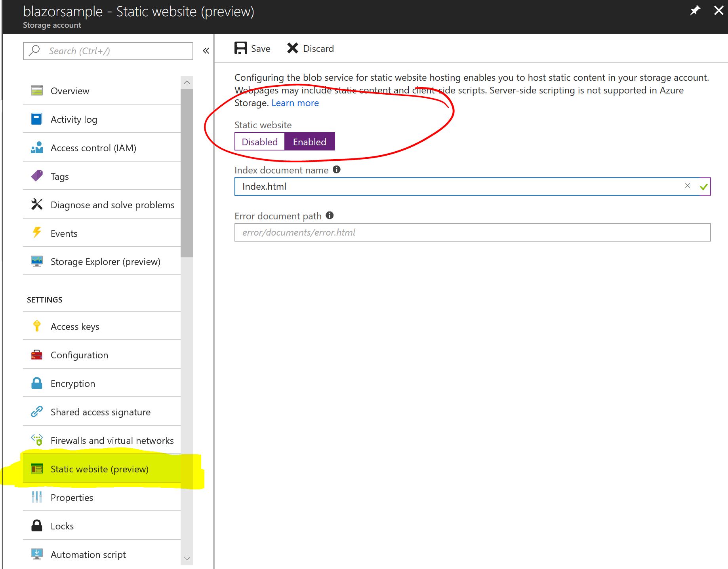
Task: Click the Discard X icon
Action: click(293, 48)
